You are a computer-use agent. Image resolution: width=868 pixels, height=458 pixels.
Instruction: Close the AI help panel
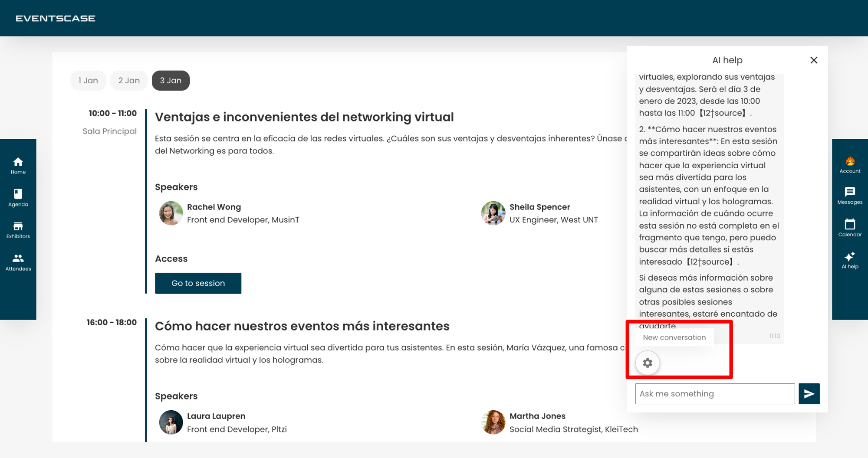[813, 60]
